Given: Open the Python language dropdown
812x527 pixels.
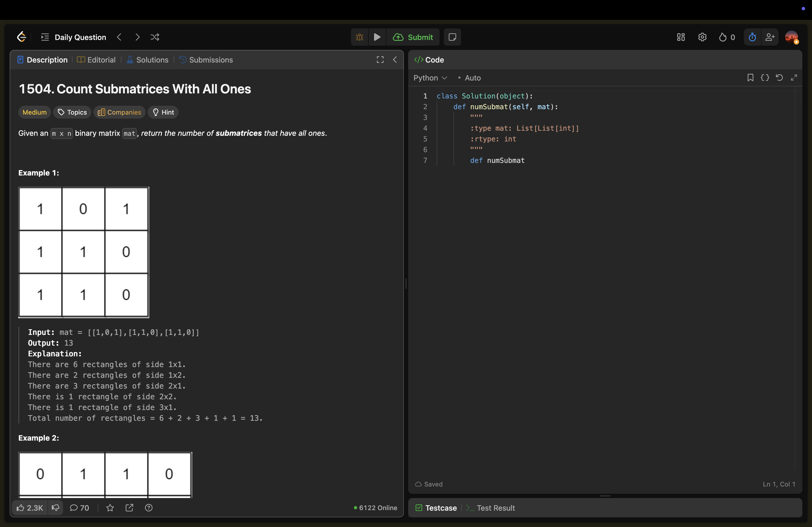Looking at the screenshot, I should click(430, 78).
